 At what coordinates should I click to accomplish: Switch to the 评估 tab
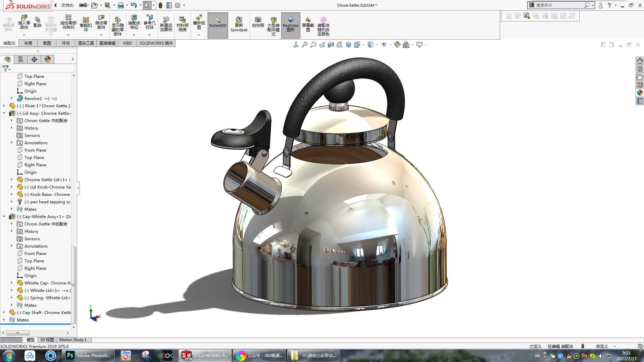click(66, 43)
